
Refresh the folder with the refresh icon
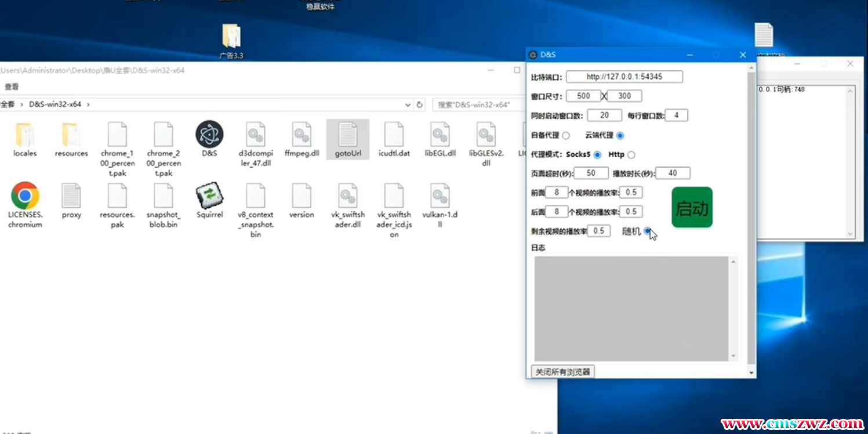[x=420, y=105]
